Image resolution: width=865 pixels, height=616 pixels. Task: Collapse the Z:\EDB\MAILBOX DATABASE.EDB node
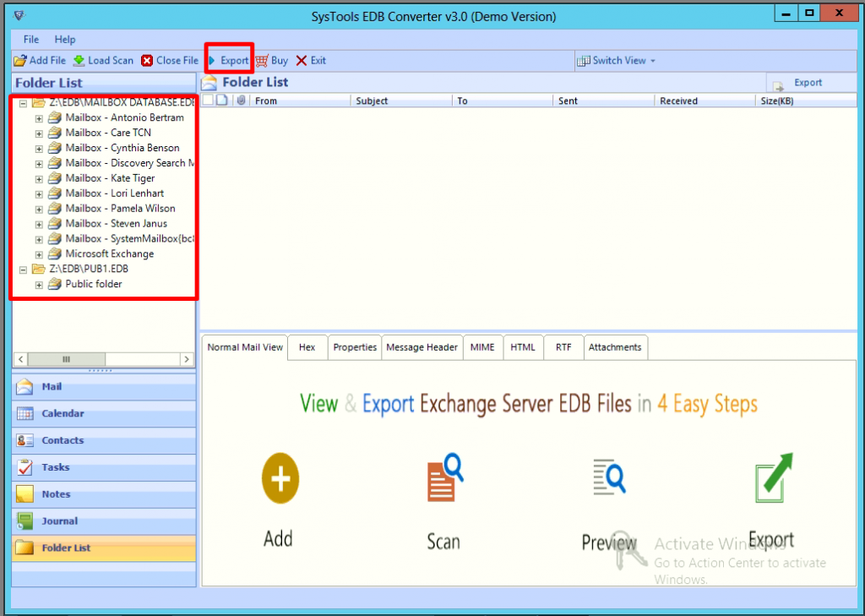coord(23,103)
